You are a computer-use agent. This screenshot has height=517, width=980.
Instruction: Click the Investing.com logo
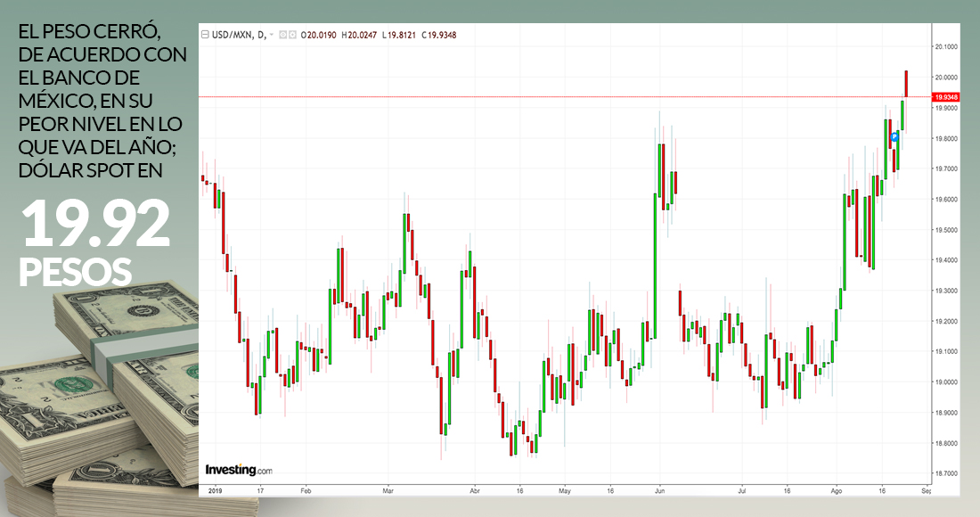pyautogui.click(x=239, y=470)
